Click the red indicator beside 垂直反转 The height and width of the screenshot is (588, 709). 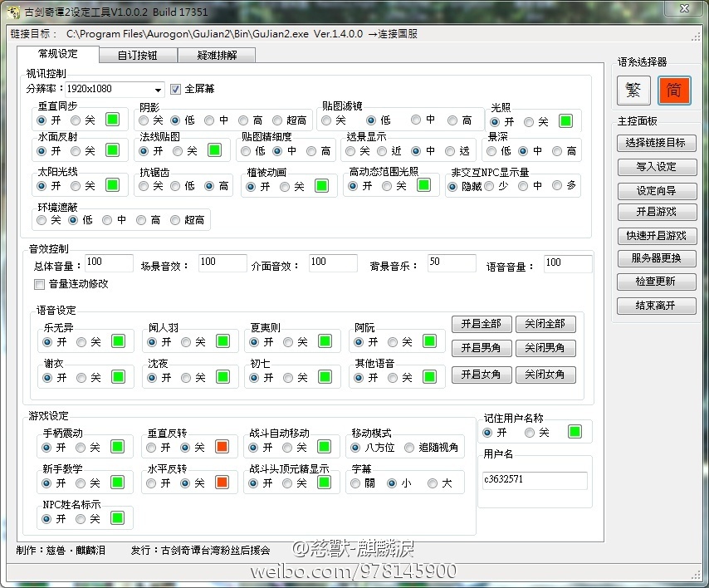221,447
